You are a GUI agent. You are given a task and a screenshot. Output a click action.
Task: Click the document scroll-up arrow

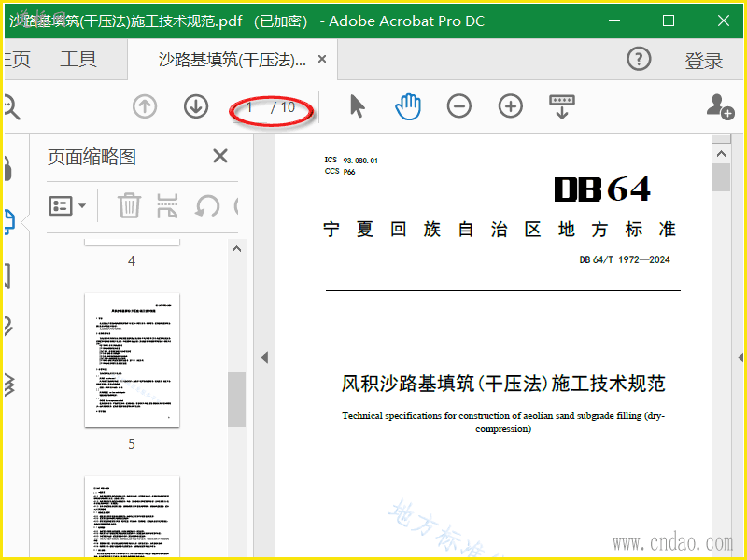(x=721, y=154)
